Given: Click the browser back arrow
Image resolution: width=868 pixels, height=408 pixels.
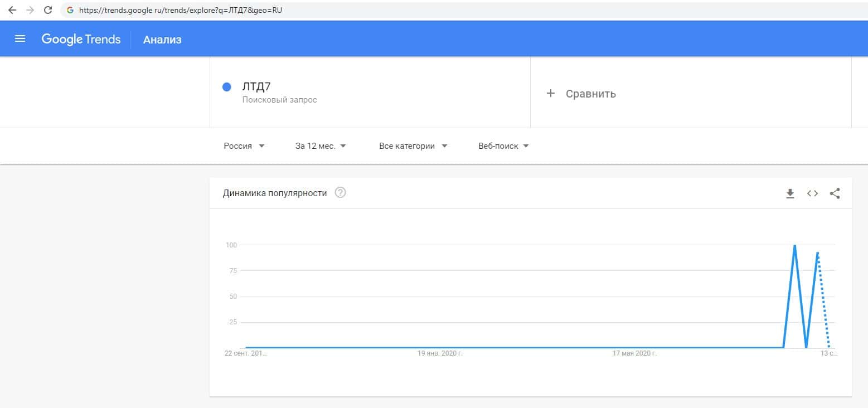Looking at the screenshot, I should click(x=12, y=10).
